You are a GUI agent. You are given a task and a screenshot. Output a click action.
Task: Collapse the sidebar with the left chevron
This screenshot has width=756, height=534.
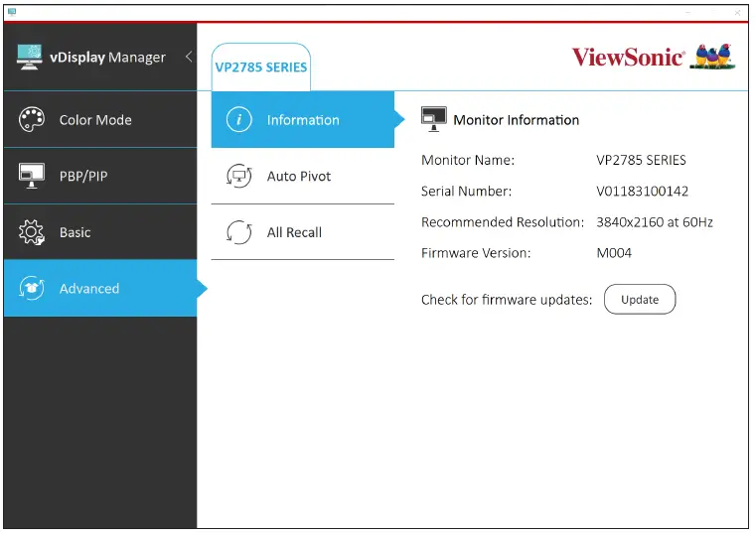click(189, 57)
